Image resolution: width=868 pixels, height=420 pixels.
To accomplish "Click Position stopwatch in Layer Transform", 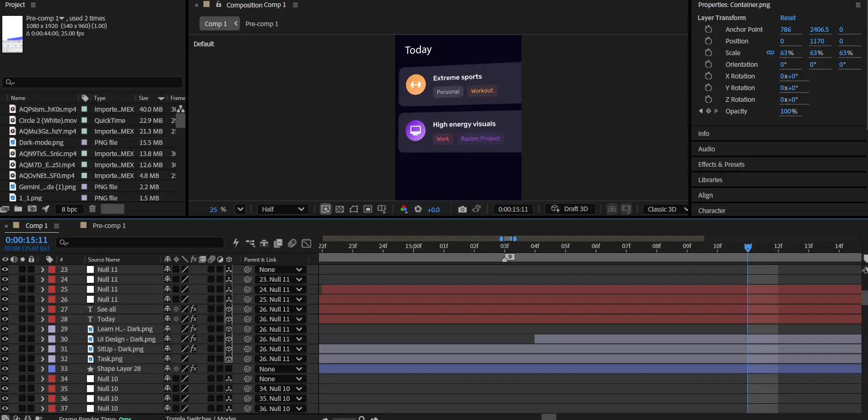I will click(709, 41).
